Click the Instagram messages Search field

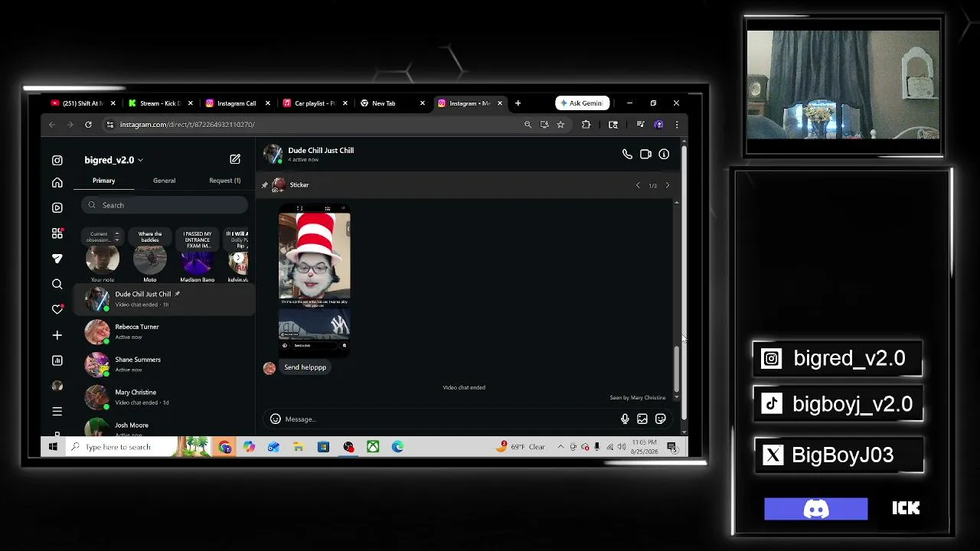(x=165, y=205)
